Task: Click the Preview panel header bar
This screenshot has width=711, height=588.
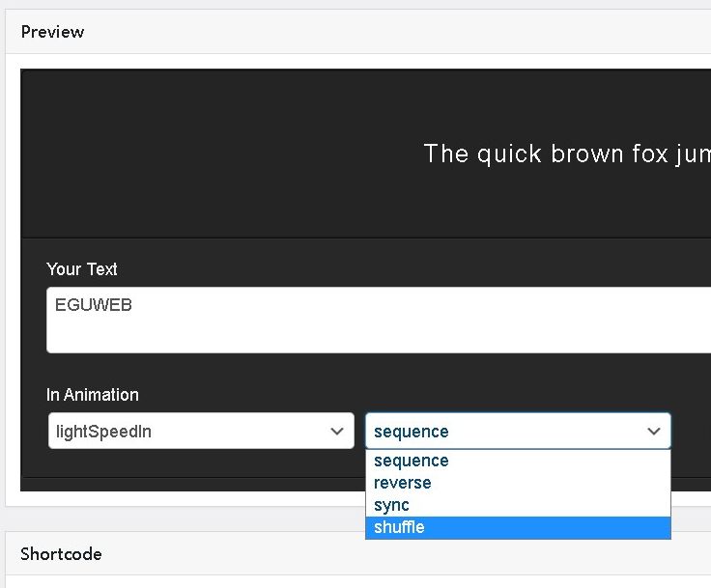Action: (x=386, y=32)
